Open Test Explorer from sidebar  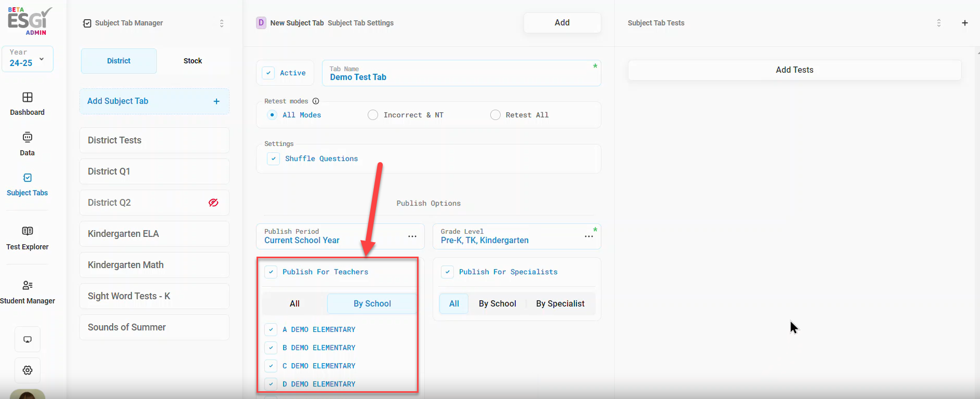[28, 231]
